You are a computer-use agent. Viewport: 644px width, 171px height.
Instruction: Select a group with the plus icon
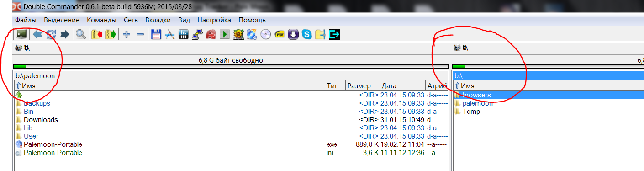click(127, 34)
